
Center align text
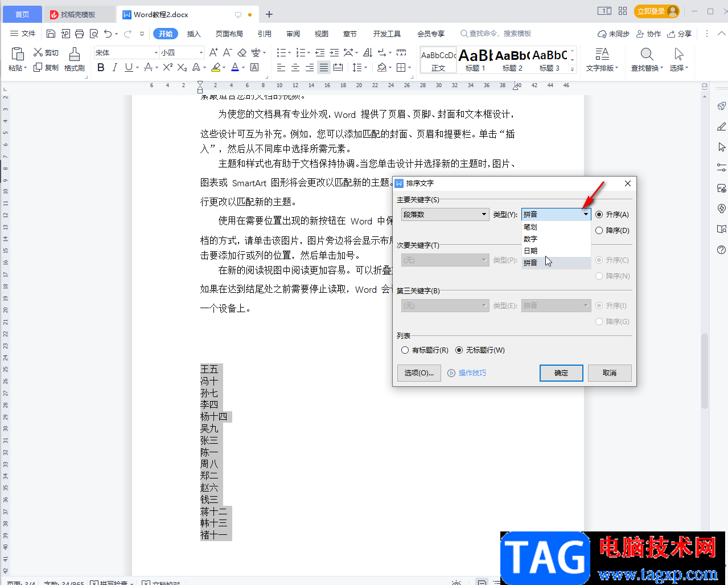(295, 67)
